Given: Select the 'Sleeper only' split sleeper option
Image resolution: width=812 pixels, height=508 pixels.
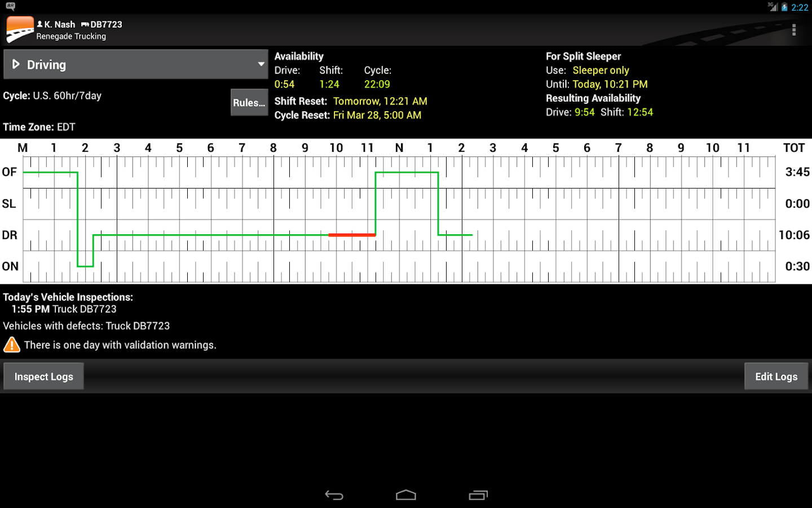Looking at the screenshot, I should (x=601, y=70).
